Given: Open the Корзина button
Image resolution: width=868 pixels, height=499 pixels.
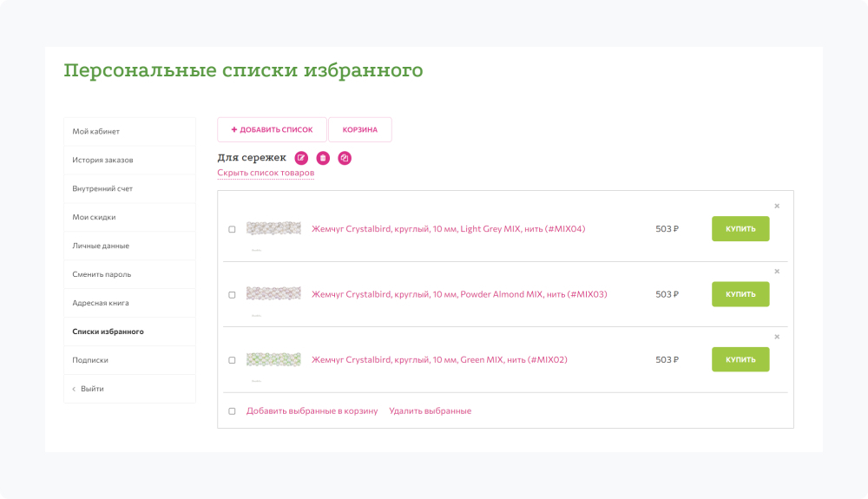Looking at the screenshot, I should (359, 129).
